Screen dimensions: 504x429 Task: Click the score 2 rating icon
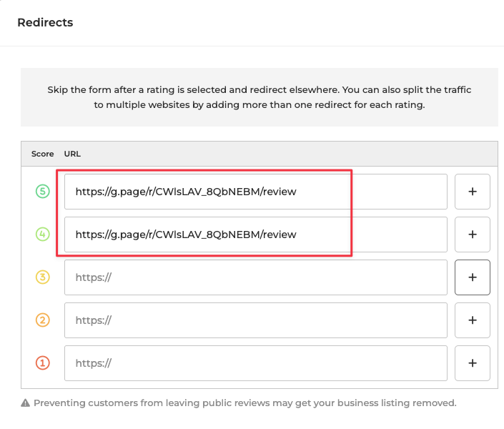click(x=42, y=320)
